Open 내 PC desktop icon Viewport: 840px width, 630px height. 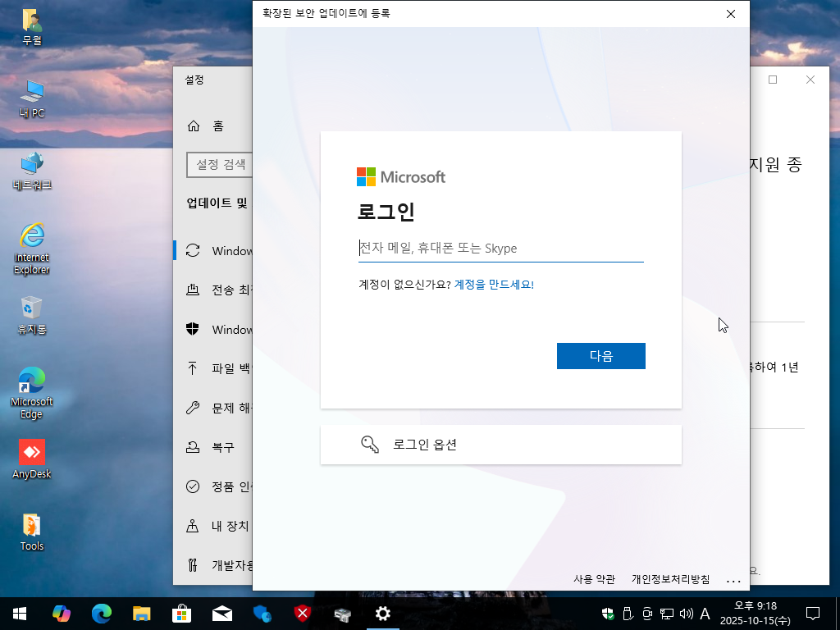[32, 98]
